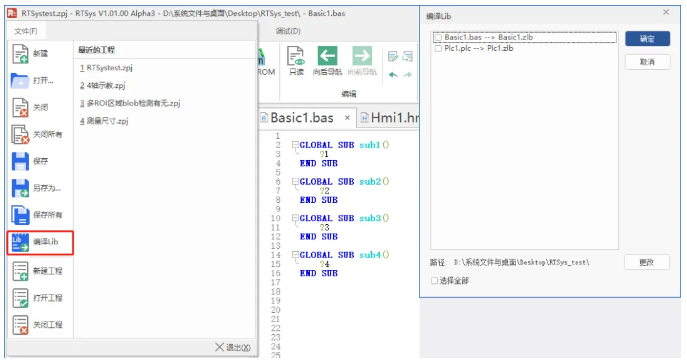Toggle 只读 (read-only) ribbon icon
The height and width of the screenshot is (363, 687).
click(x=296, y=56)
